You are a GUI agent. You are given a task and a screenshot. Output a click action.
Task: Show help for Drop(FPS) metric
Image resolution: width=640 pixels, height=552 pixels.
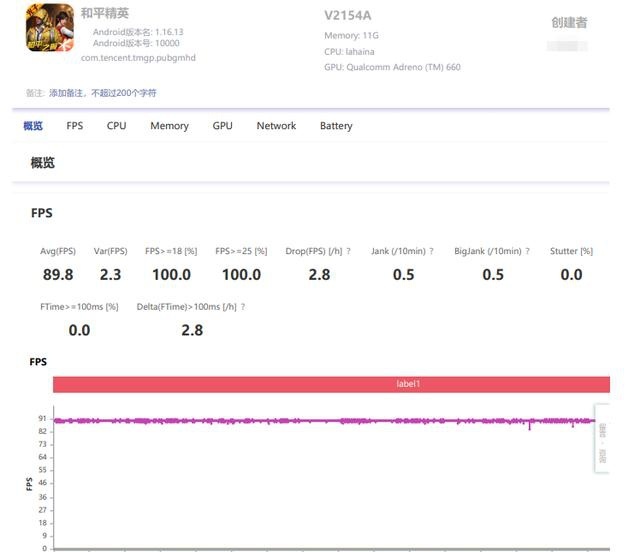(x=349, y=251)
